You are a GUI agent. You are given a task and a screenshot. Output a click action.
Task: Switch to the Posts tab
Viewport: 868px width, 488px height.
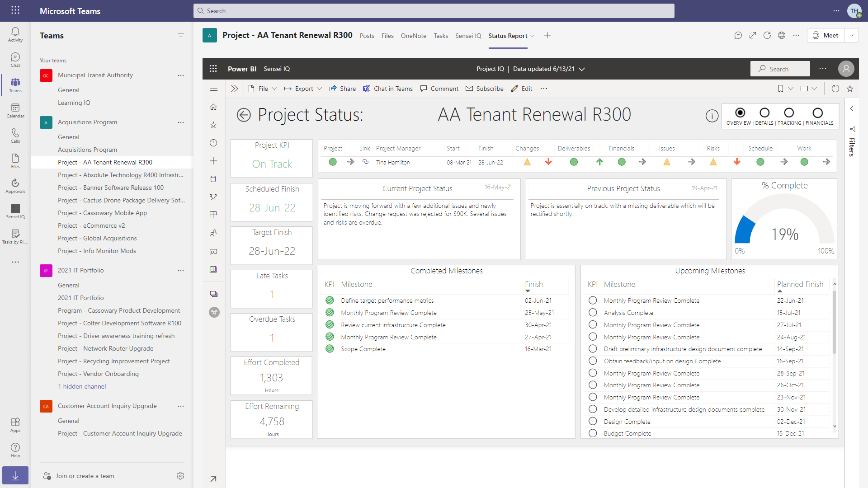tap(367, 36)
